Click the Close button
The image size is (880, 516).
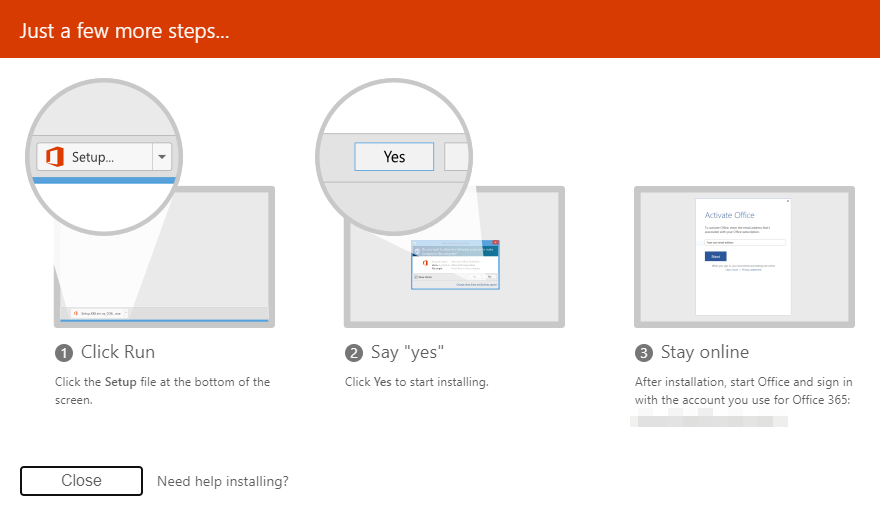[x=81, y=481]
